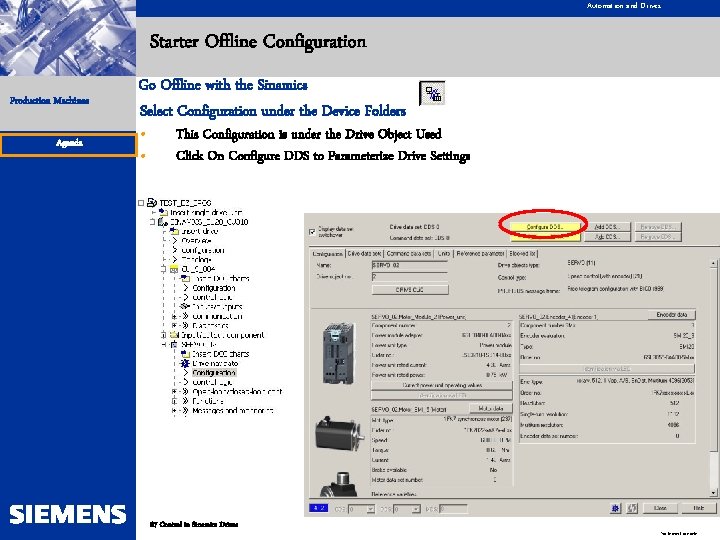Click the Drive navigator gear icon

pos(185,363)
